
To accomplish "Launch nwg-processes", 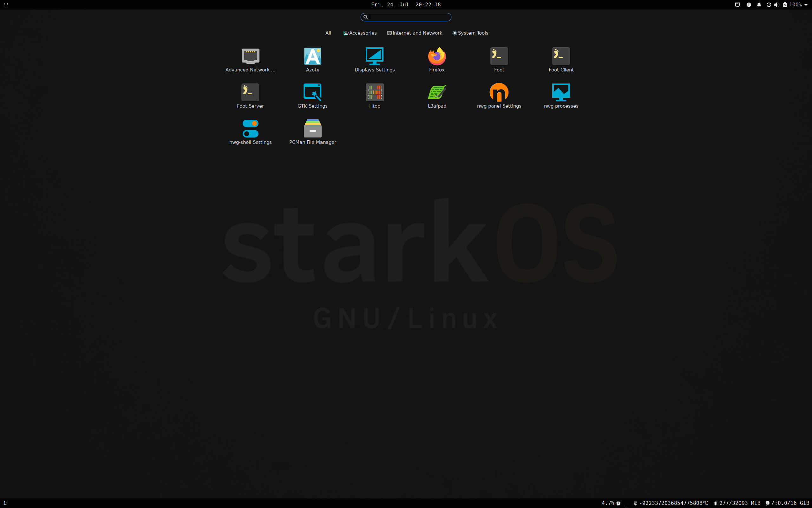I will [561, 96].
